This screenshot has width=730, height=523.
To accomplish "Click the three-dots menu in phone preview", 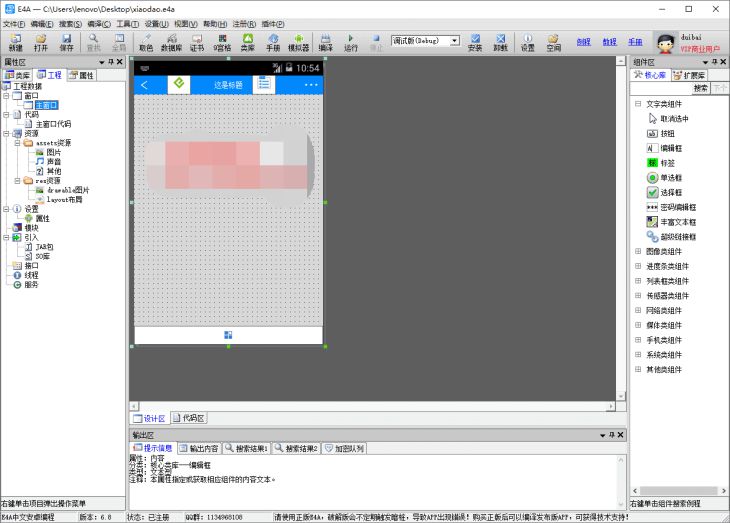I will (311, 85).
